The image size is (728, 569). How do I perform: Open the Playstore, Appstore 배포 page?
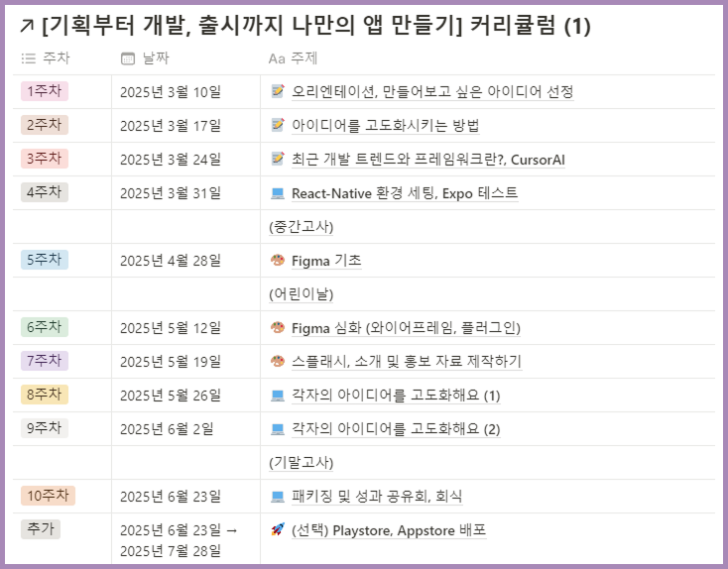pos(389,530)
